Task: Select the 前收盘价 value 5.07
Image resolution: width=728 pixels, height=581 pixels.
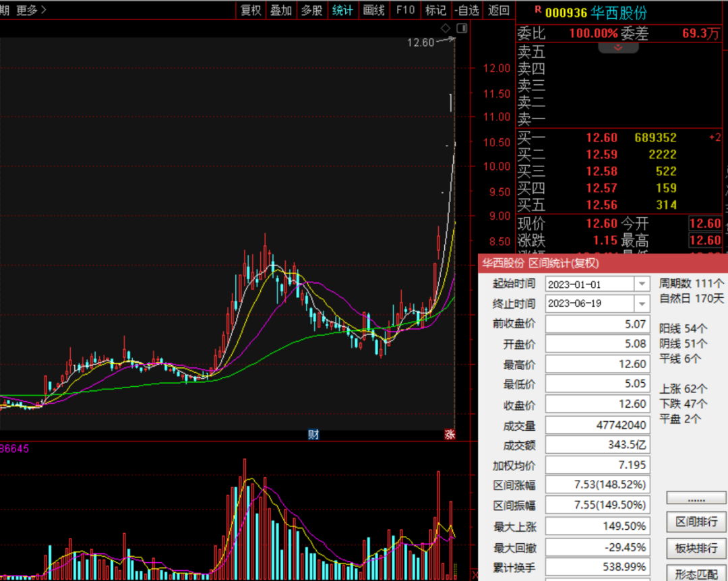Action: coord(597,324)
